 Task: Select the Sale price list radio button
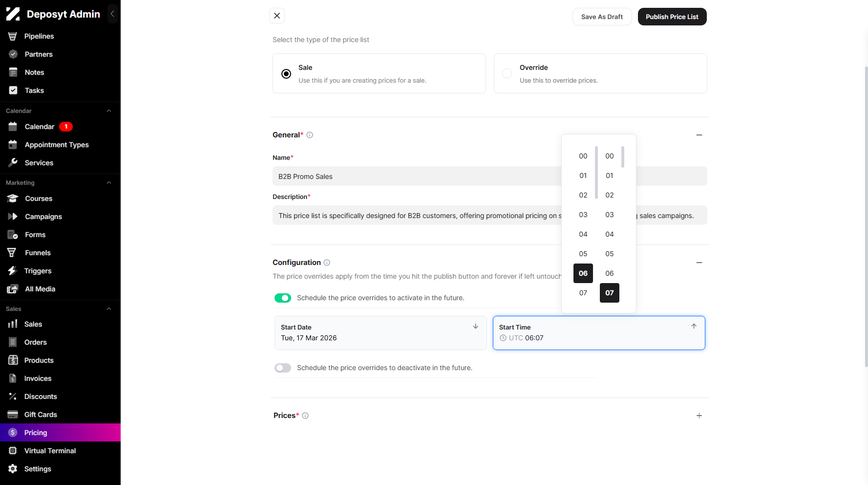tap(286, 74)
